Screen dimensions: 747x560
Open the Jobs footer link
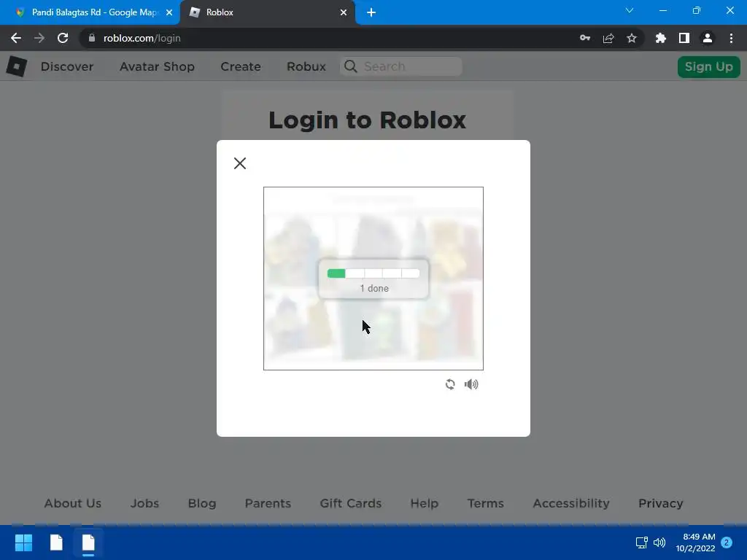click(145, 503)
